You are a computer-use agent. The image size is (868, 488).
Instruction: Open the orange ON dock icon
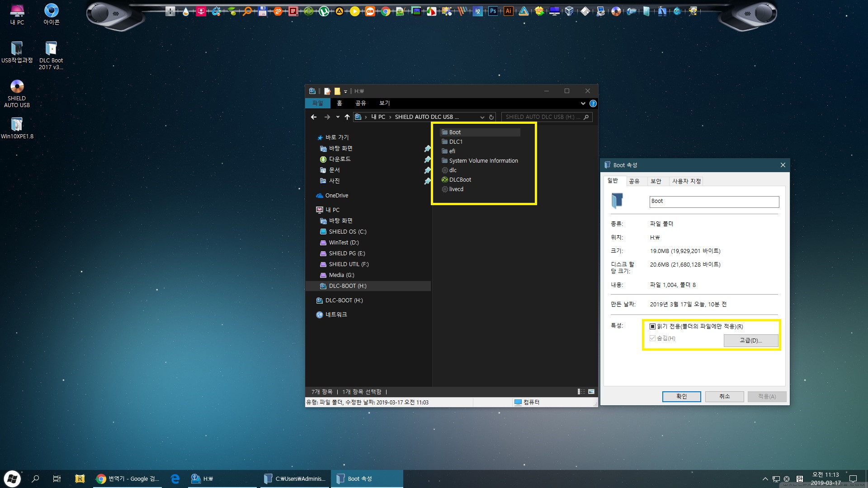370,11
